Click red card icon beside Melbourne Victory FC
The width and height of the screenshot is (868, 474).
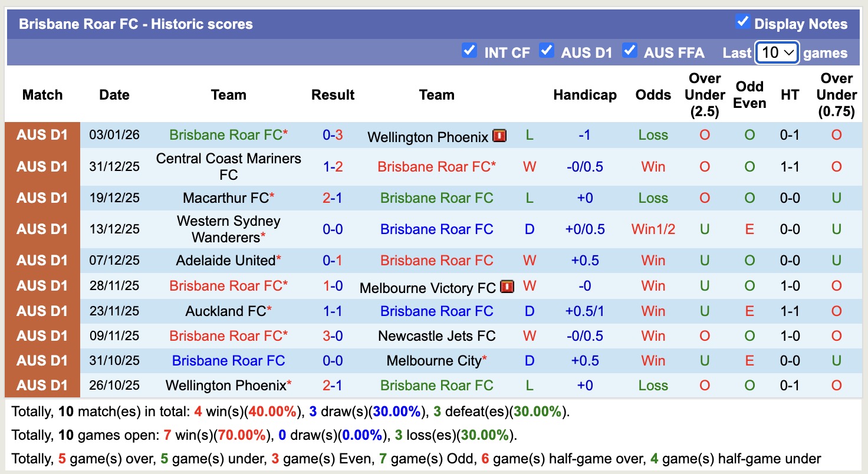(507, 287)
